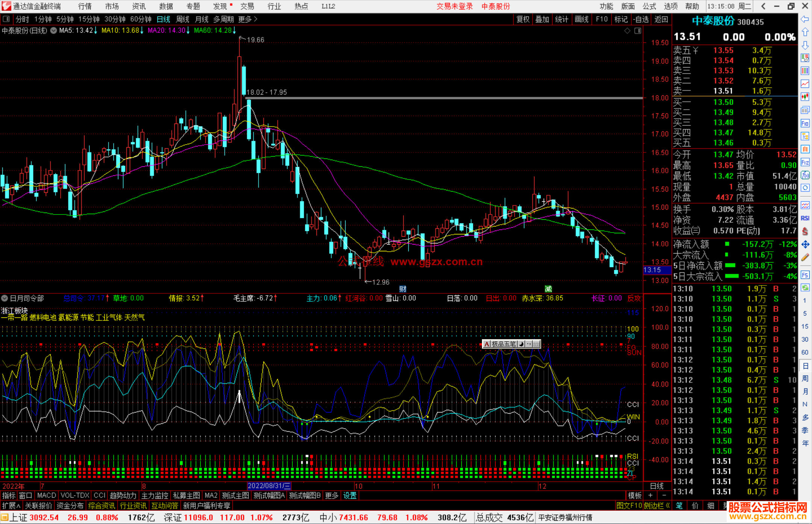The width and height of the screenshot is (812, 524).
Task: Click the 画线 toolbar button
Action: 582,19
